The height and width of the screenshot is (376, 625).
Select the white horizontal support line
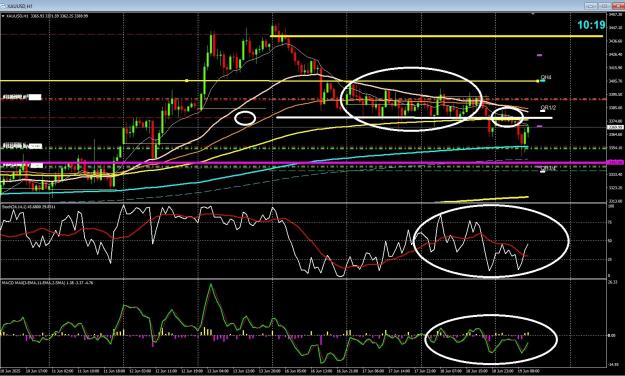click(x=414, y=118)
